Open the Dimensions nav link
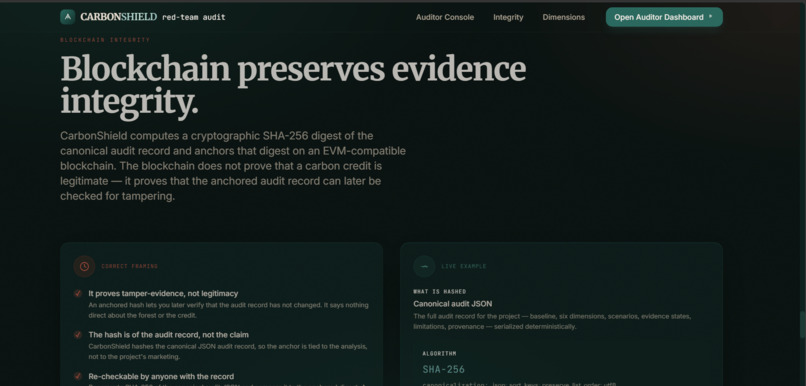Image resolution: width=806 pixels, height=386 pixels. [563, 17]
